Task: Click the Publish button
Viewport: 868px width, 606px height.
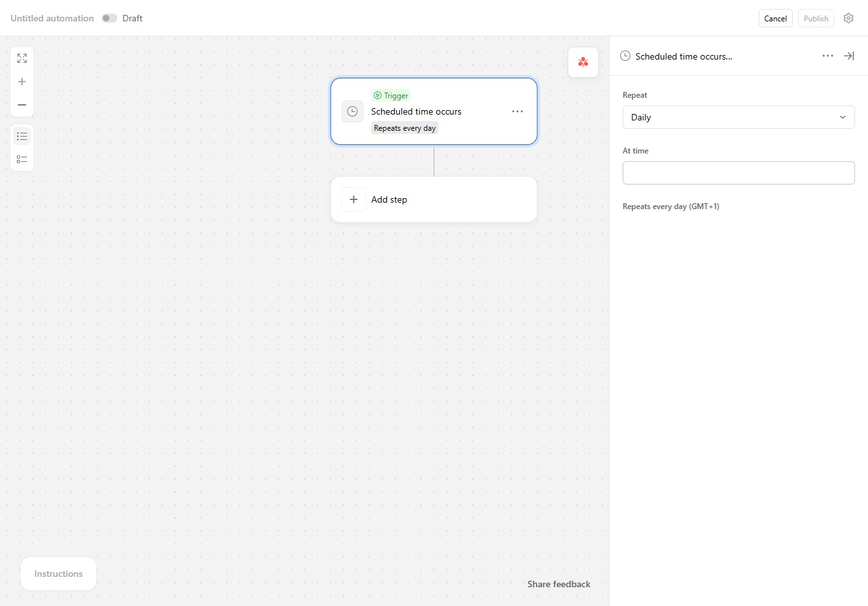Action: [816, 18]
